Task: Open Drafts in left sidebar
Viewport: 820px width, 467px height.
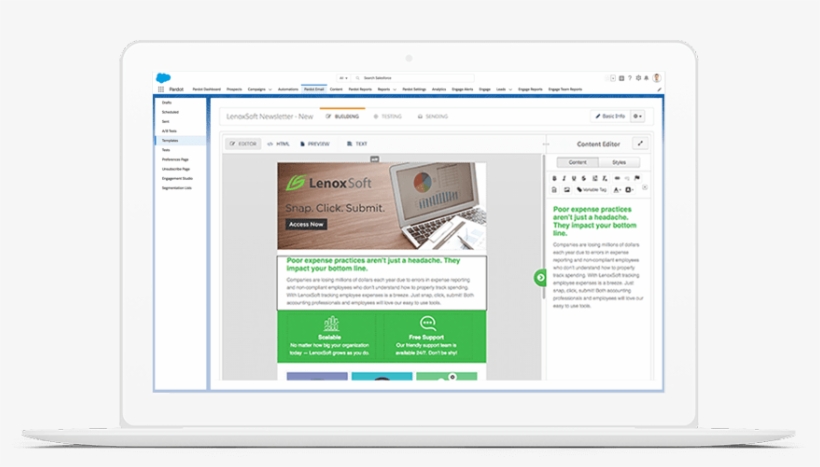Action: coord(167,102)
